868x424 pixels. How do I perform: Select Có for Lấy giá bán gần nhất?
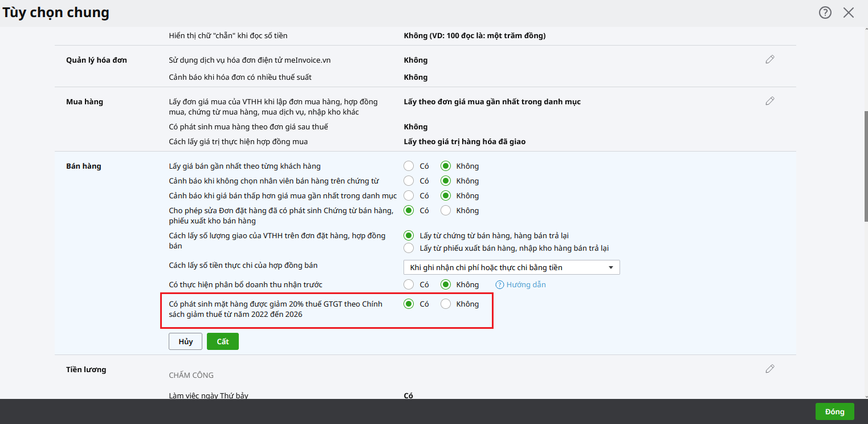pyautogui.click(x=409, y=166)
